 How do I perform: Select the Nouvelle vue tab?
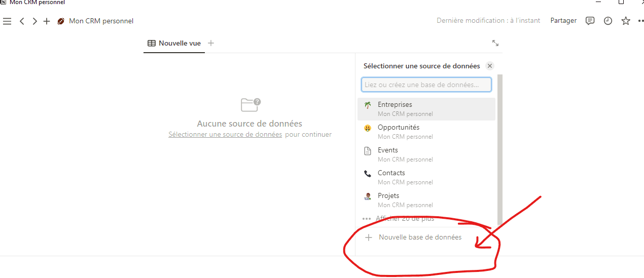coord(174,43)
